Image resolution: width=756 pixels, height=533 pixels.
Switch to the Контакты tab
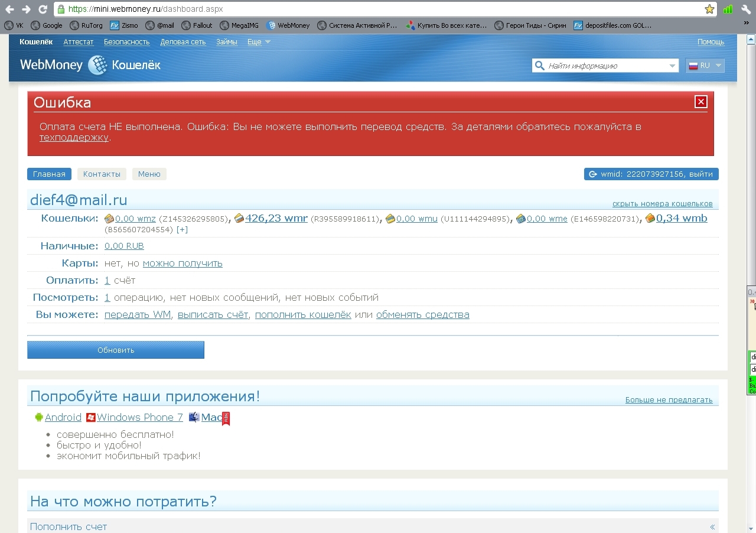(x=102, y=174)
